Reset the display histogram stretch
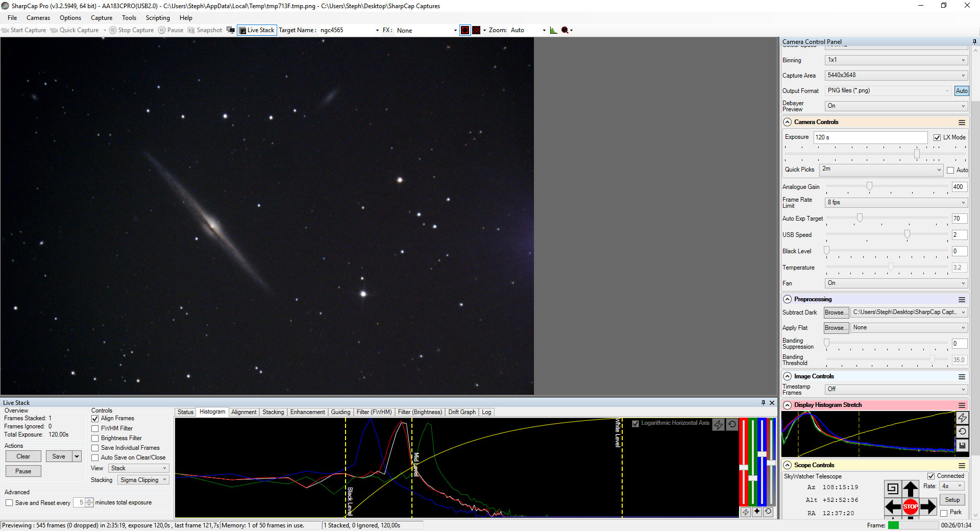Viewport: 980px width, 531px height. 962,432
